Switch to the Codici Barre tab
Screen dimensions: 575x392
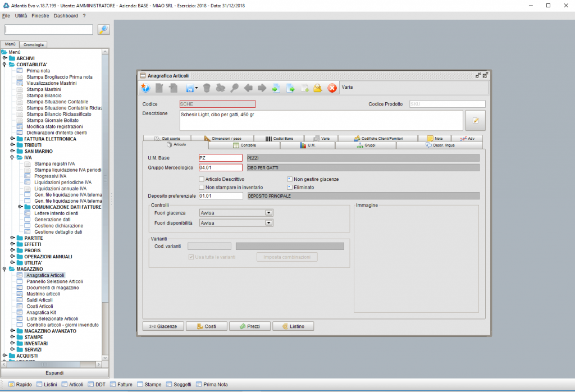coord(279,138)
